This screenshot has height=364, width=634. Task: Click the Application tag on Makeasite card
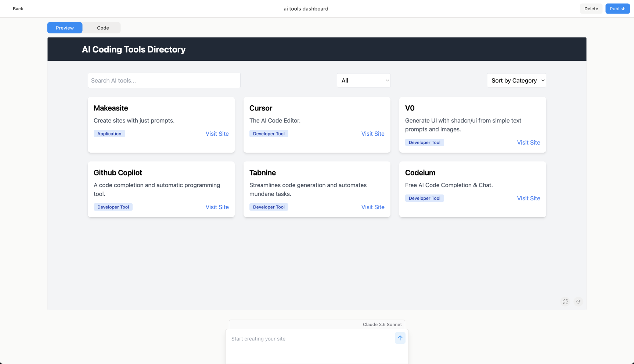tap(109, 134)
